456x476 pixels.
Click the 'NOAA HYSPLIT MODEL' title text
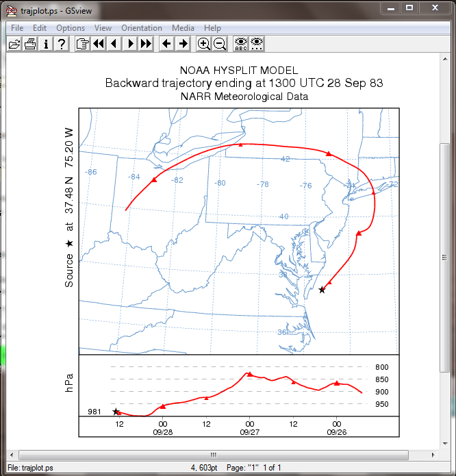click(x=239, y=71)
